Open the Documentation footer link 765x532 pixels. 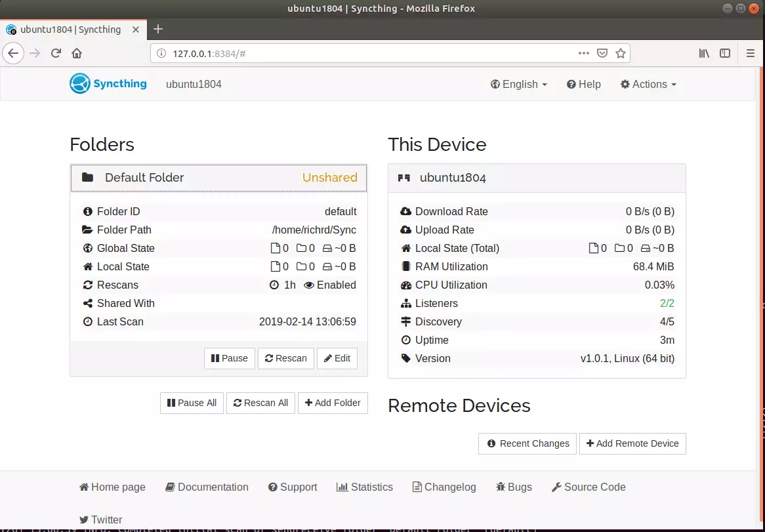pos(207,487)
